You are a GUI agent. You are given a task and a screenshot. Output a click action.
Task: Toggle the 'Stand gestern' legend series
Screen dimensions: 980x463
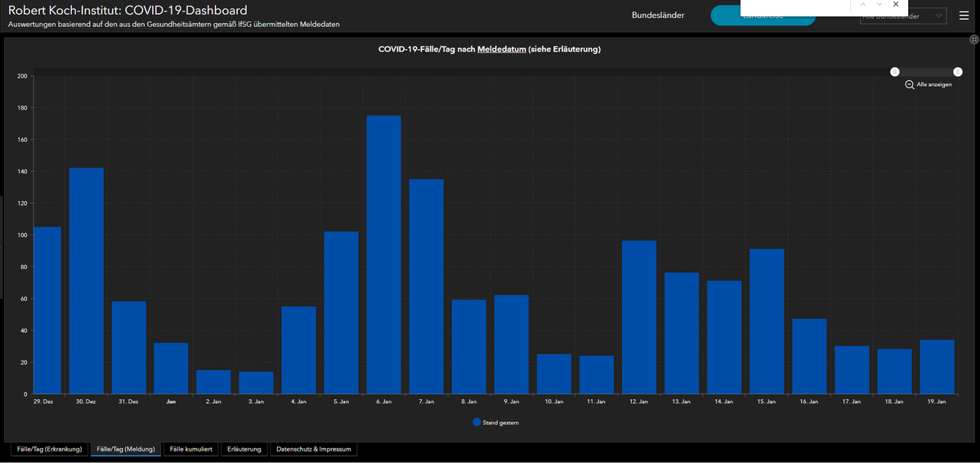(x=495, y=422)
